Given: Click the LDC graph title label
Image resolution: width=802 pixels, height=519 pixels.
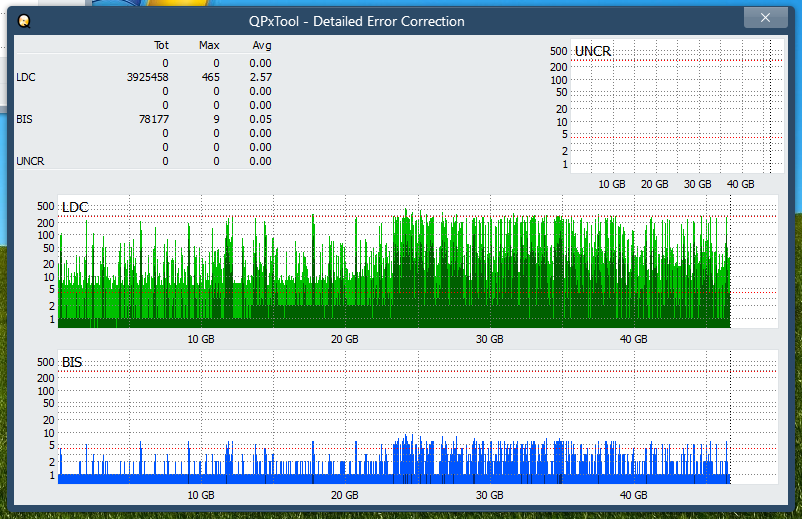Looking at the screenshot, I should pyautogui.click(x=75, y=207).
